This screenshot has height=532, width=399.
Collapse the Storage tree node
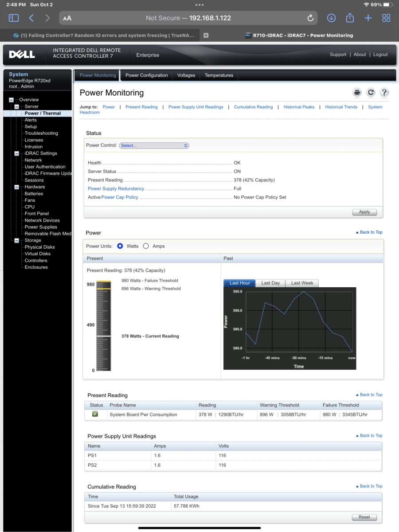point(17,241)
